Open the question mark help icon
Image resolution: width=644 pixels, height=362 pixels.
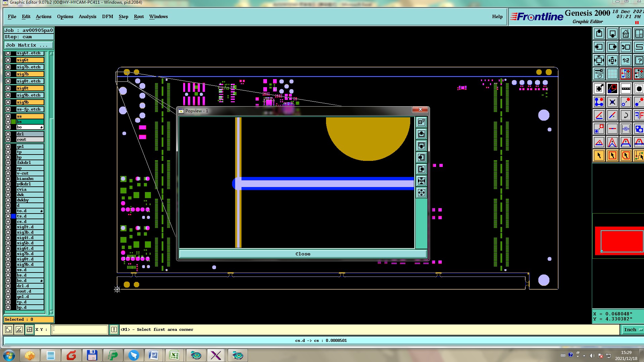point(639,61)
